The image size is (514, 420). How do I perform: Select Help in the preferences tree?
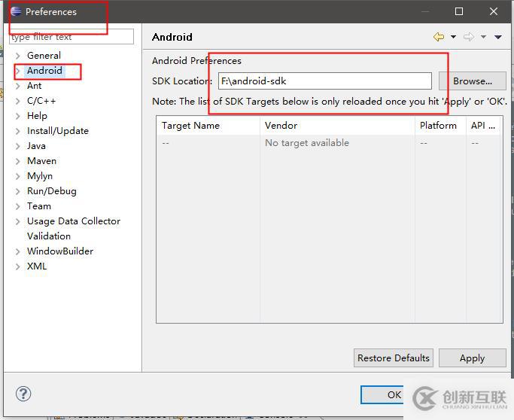pyautogui.click(x=37, y=116)
